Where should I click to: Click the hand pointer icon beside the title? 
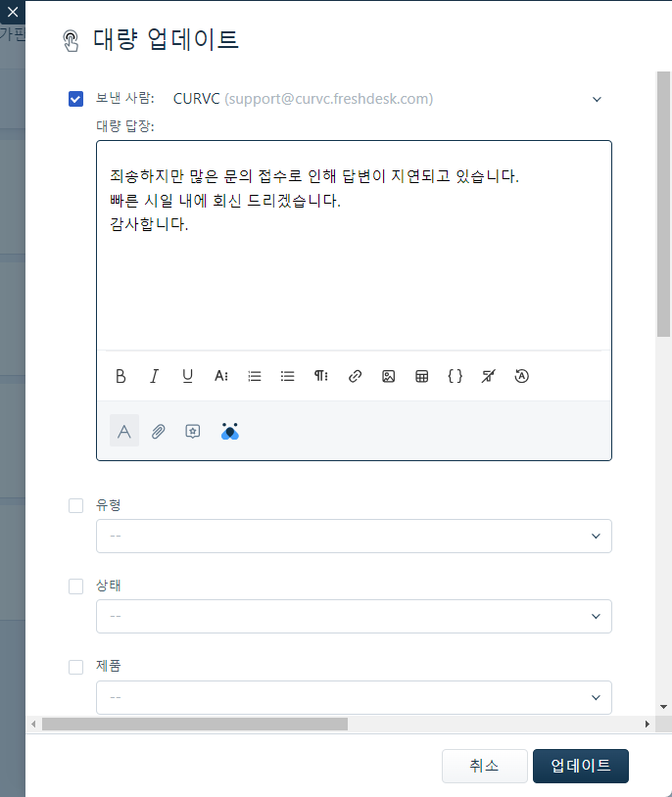tap(71, 41)
